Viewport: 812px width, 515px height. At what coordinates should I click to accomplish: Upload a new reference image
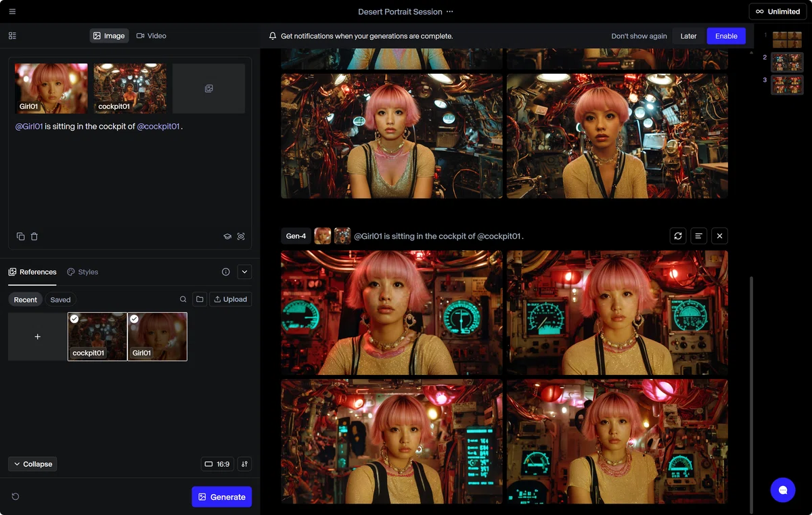(x=231, y=299)
